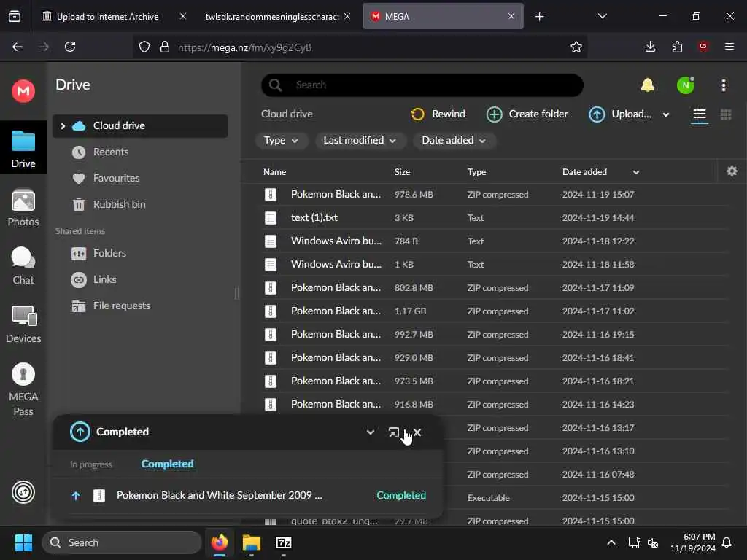Go back to the previous page
747x560 pixels.
tap(18, 47)
